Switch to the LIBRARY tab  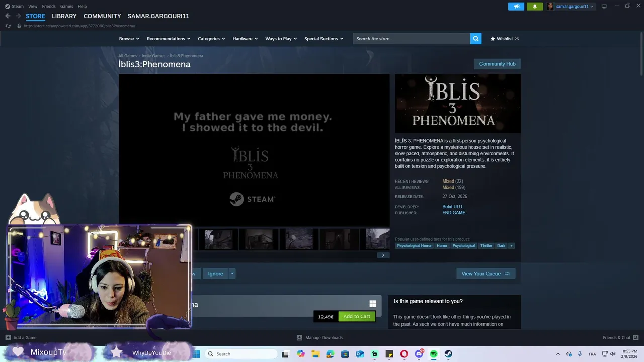[64, 16]
